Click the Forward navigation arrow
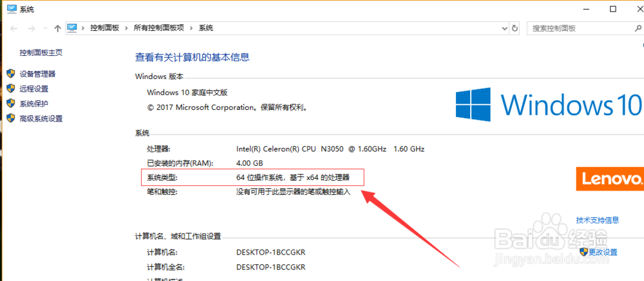The width and height of the screenshot is (644, 281). pos(31,28)
